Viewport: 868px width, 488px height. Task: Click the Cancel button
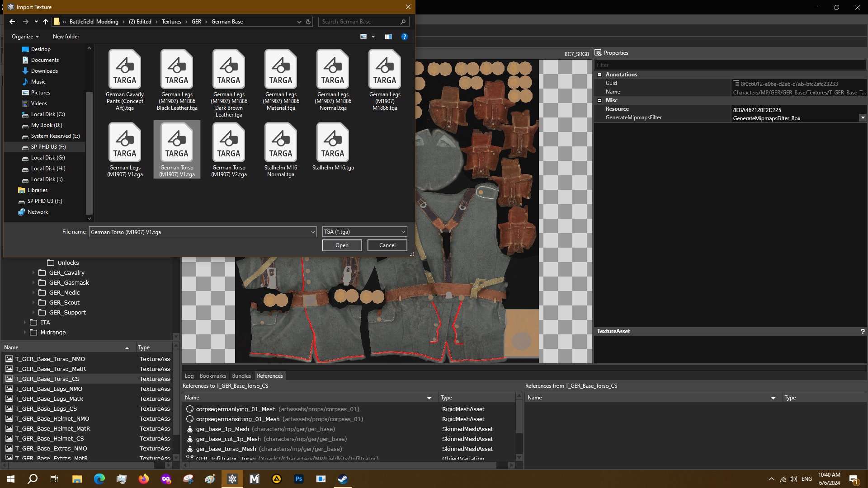pyautogui.click(x=387, y=245)
